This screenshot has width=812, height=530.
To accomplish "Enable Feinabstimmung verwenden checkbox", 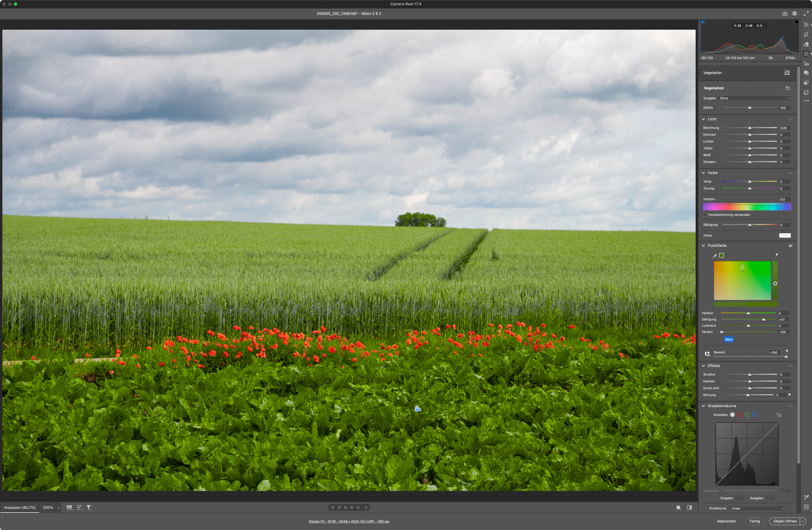I will coord(705,215).
